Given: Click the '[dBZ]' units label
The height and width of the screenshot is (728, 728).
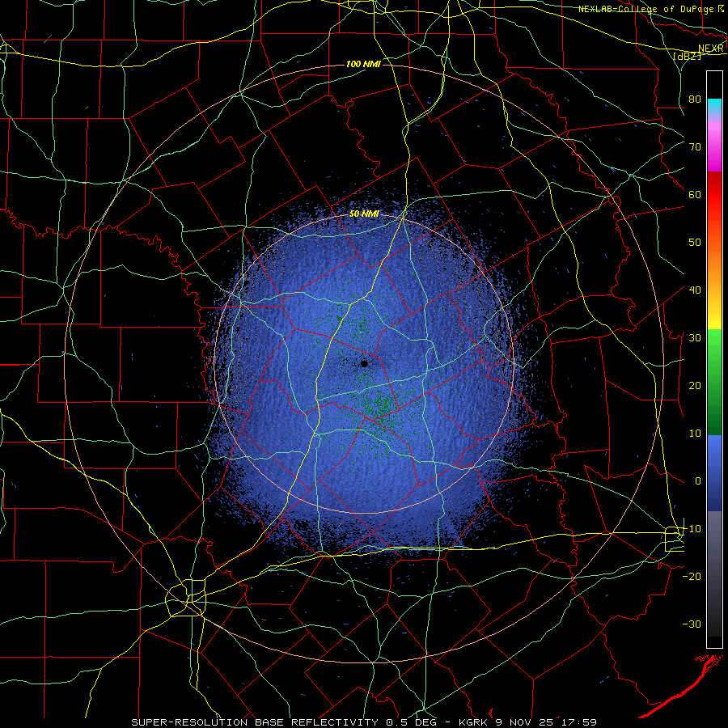Looking at the screenshot, I should (688, 56).
